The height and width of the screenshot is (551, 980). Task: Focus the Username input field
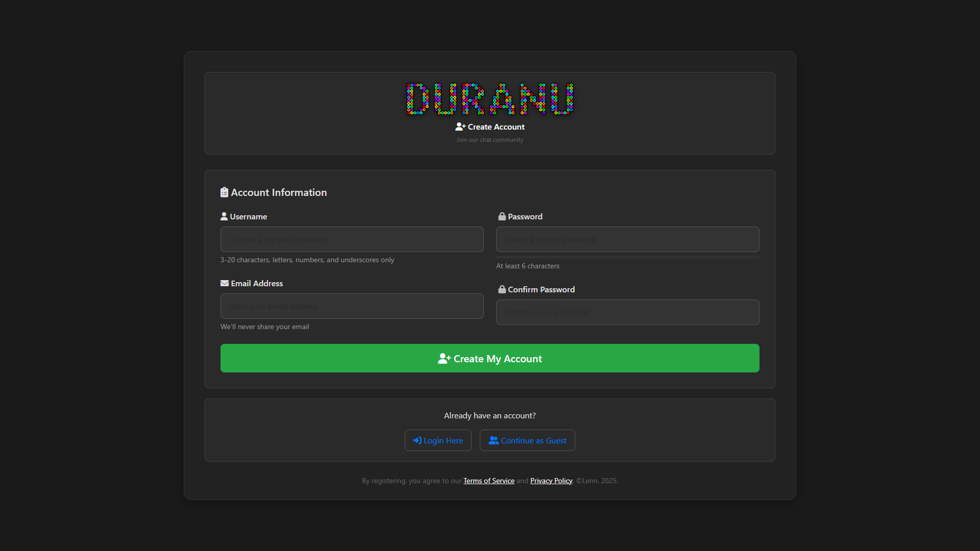(352, 239)
